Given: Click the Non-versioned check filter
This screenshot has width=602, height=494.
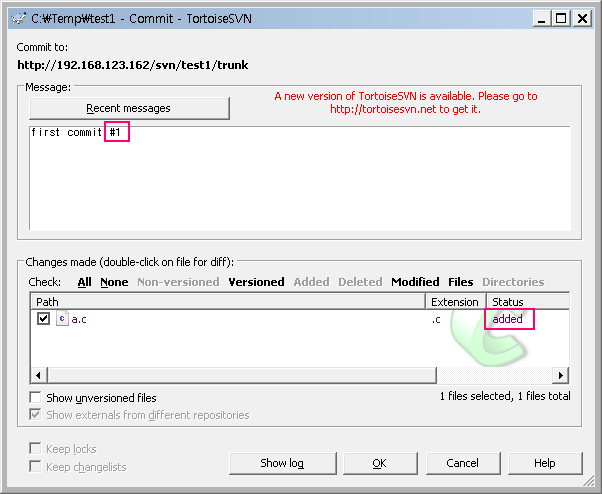Looking at the screenshot, I should tap(178, 282).
